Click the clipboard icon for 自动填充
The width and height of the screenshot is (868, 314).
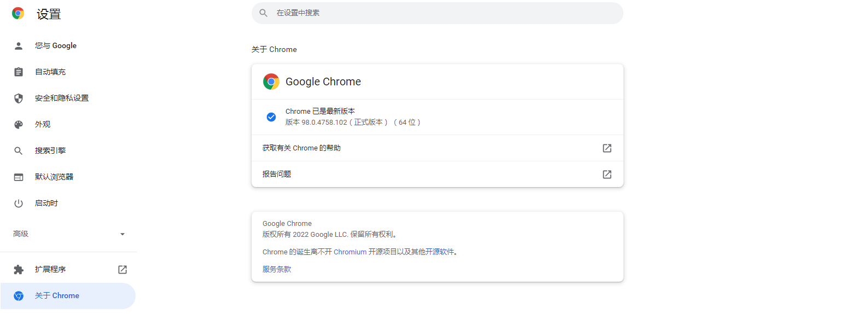coord(19,72)
